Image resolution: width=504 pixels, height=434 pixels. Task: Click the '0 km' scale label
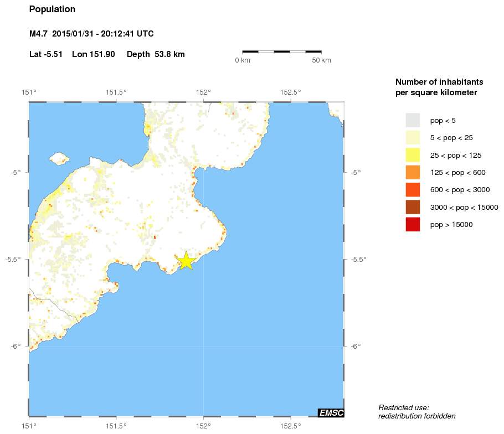pos(243,60)
